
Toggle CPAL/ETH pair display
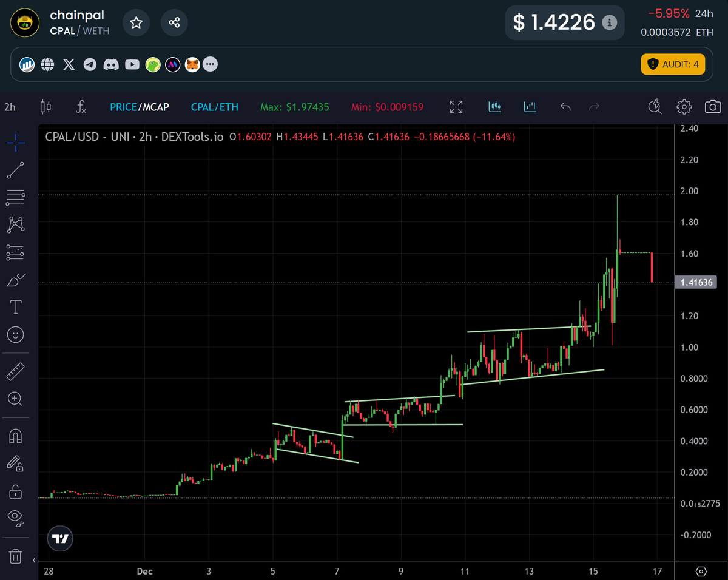click(215, 107)
